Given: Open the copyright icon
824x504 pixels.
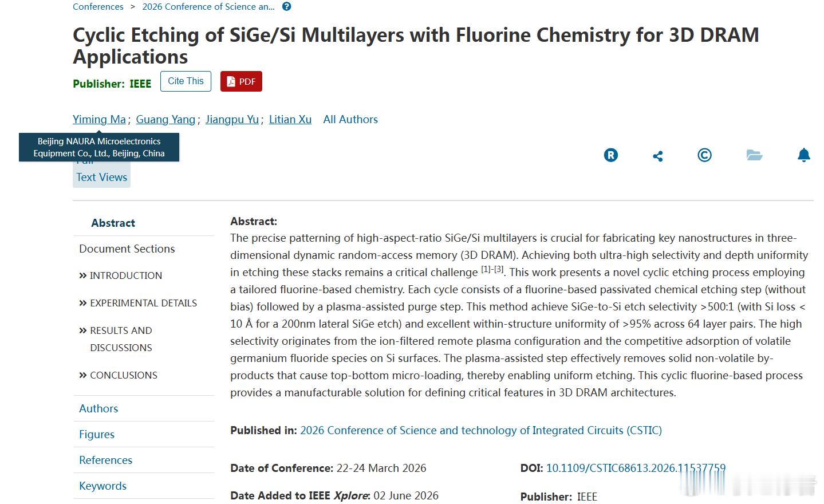Looking at the screenshot, I should point(705,155).
